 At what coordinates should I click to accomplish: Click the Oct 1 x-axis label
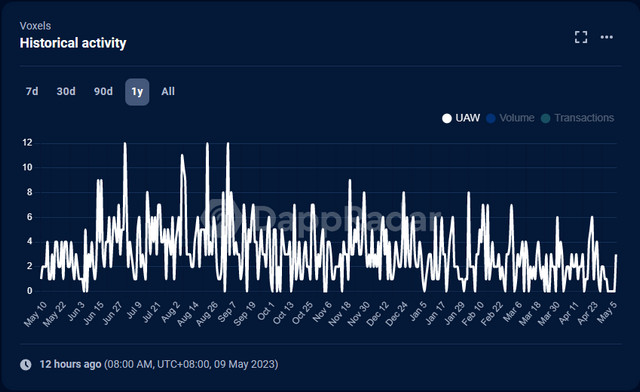(x=266, y=311)
